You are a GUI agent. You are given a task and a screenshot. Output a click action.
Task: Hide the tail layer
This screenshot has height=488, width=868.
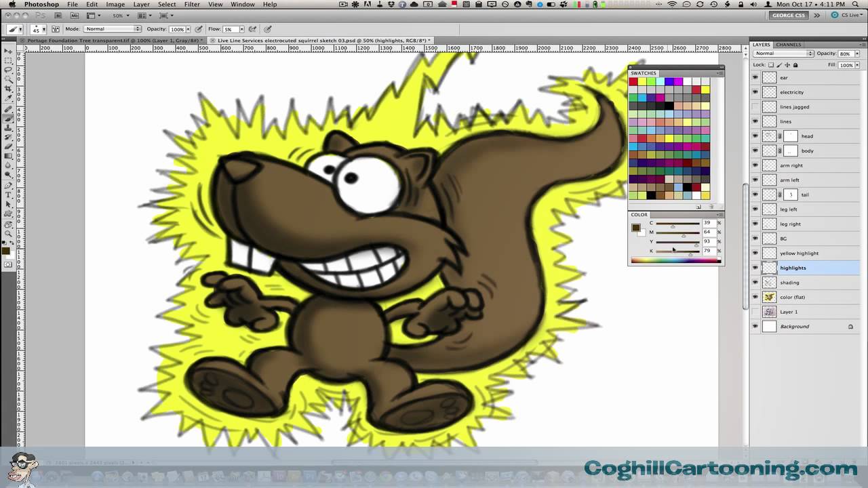coord(755,195)
